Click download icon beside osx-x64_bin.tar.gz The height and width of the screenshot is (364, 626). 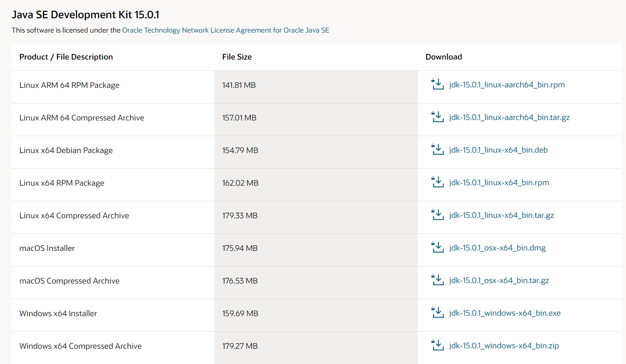click(x=437, y=280)
